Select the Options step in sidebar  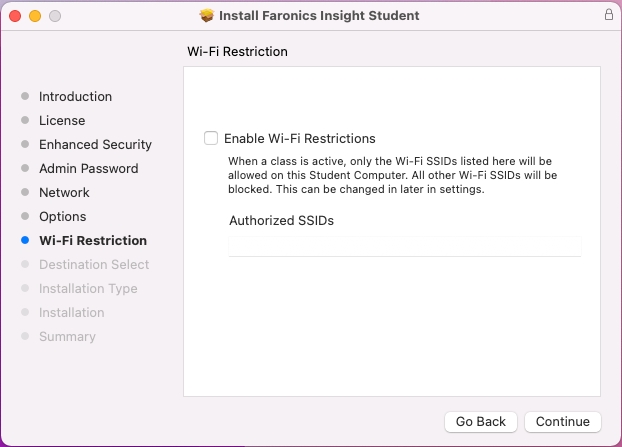coord(62,217)
